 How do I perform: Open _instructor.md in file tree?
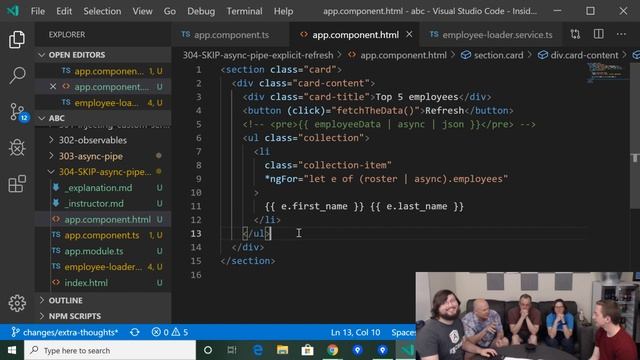[103, 203]
